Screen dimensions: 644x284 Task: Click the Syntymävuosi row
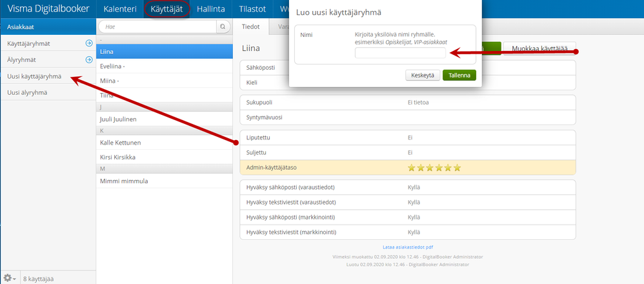(x=407, y=117)
